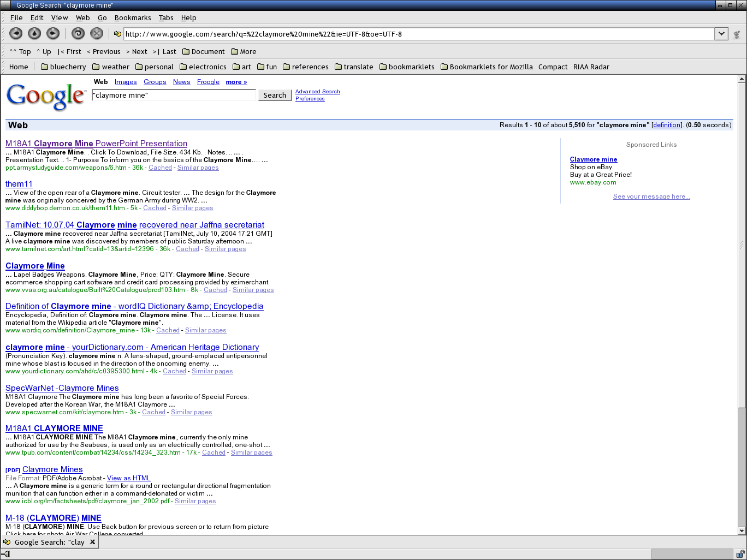This screenshot has width=747, height=560.
Task: Open the eBay Claymore mine sponsored link
Action: 594,159
